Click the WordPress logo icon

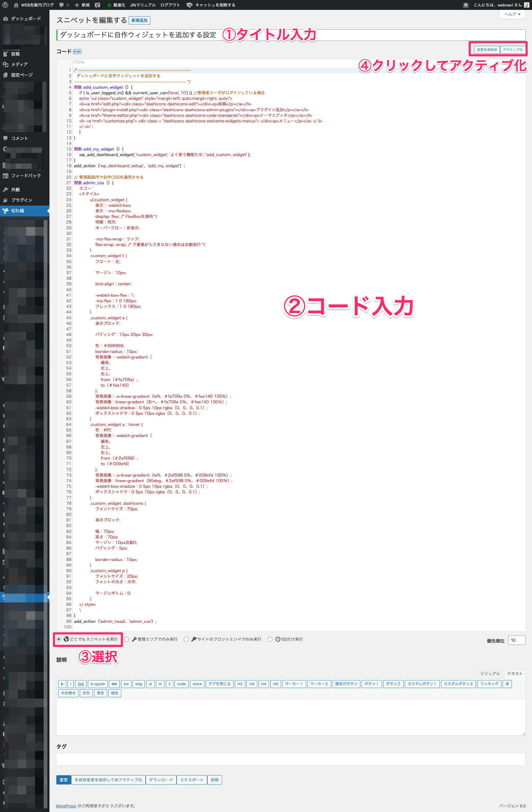5,5
